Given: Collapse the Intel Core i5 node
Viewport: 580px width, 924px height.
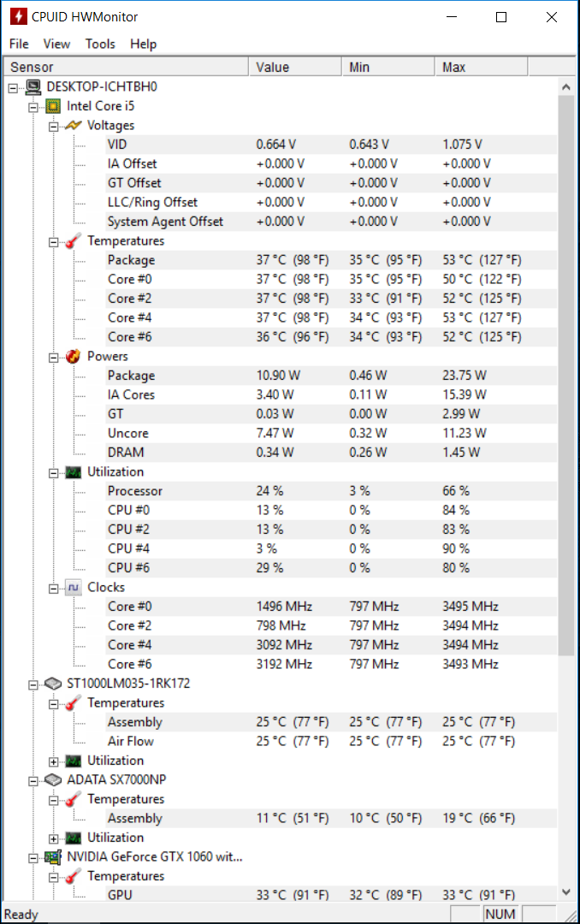Looking at the screenshot, I should point(33,107).
